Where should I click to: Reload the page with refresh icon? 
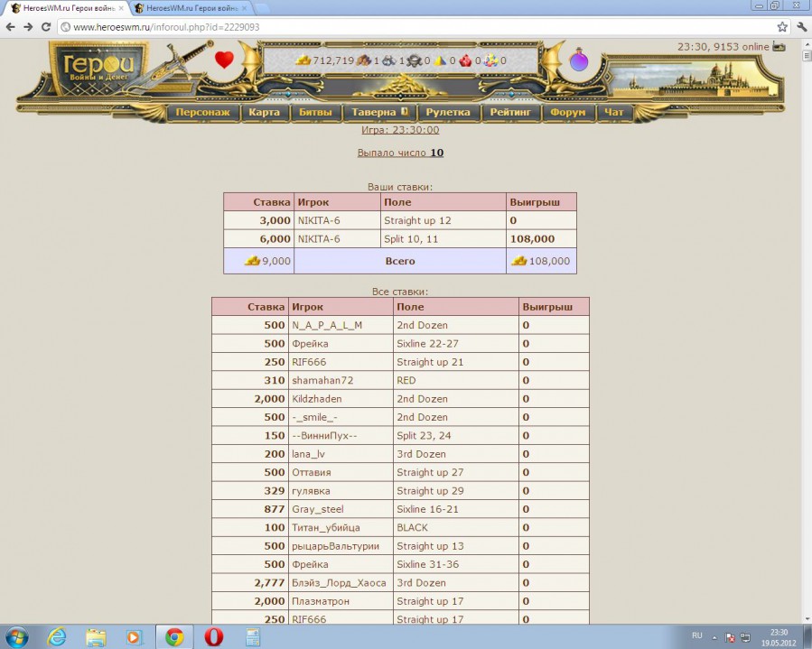[46, 27]
